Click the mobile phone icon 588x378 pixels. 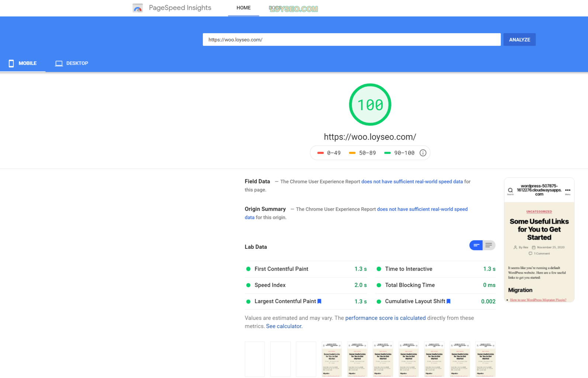tap(11, 63)
